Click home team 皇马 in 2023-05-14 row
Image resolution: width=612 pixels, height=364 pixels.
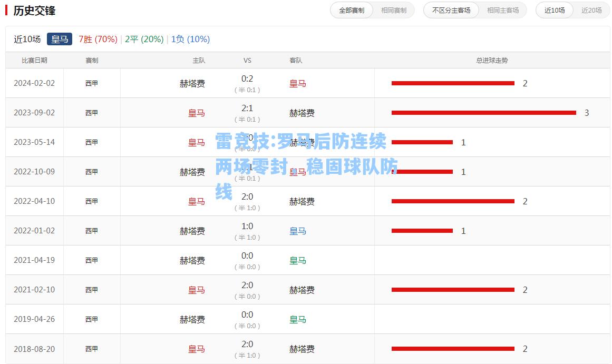point(196,142)
